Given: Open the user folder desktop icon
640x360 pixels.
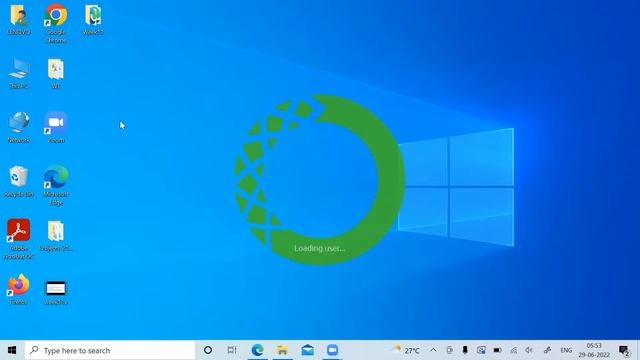Looking at the screenshot, I should pos(19,19).
